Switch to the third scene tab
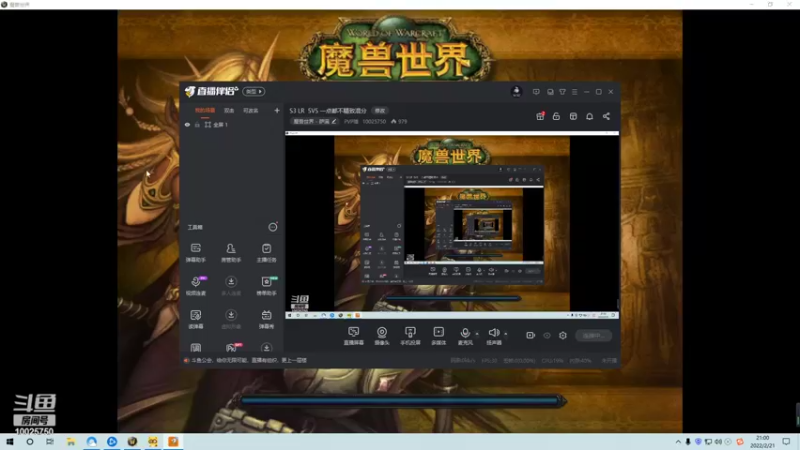 250,110
